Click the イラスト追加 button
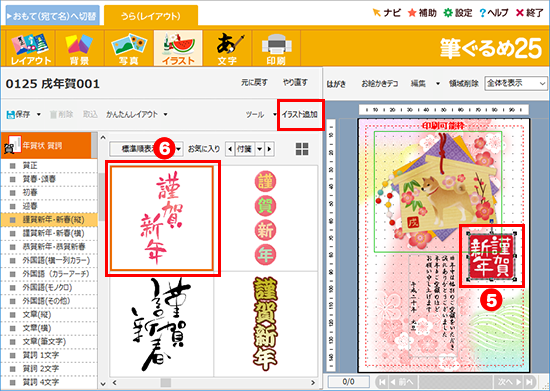Image resolution: width=550 pixels, height=391 pixels. click(300, 114)
